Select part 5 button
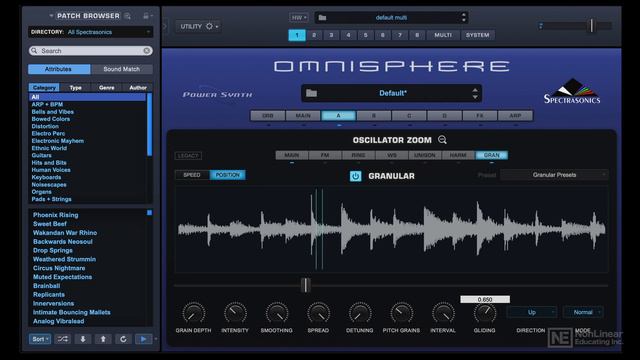Screen dimensions: 640x360 coord(365,35)
